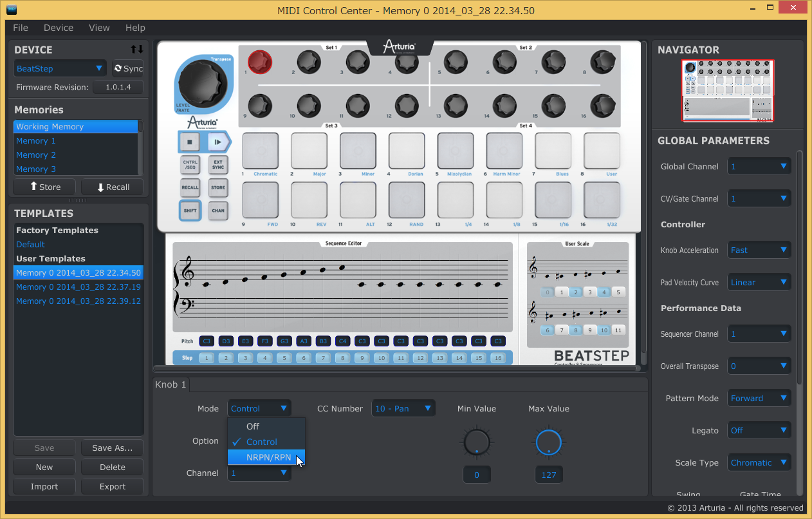Open the CC Number dropdown
Viewport: 812px width, 519px height.
point(403,408)
